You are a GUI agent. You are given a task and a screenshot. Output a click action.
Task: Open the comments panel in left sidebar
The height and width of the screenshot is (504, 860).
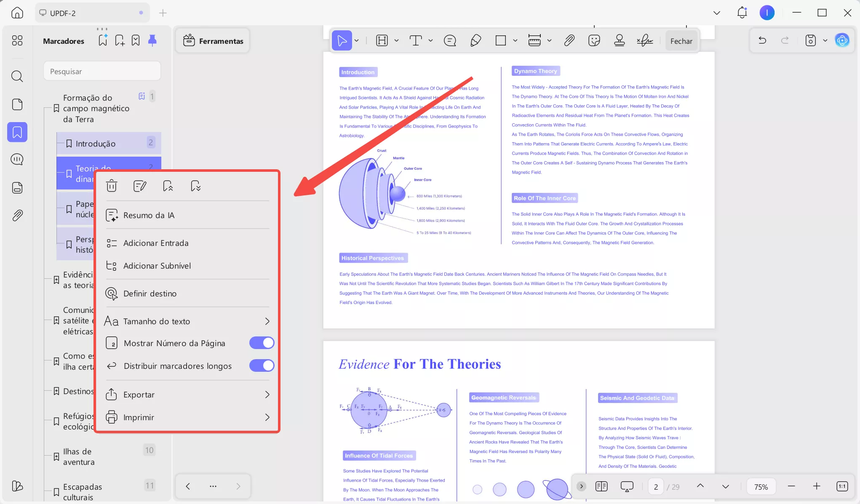pyautogui.click(x=17, y=160)
